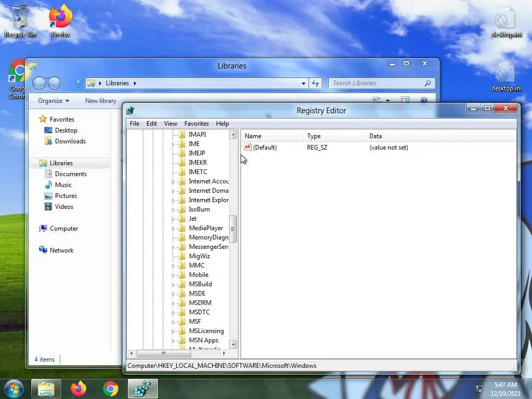Select the Jet registry key
The height and width of the screenshot is (399, 532).
click(192, 219)
